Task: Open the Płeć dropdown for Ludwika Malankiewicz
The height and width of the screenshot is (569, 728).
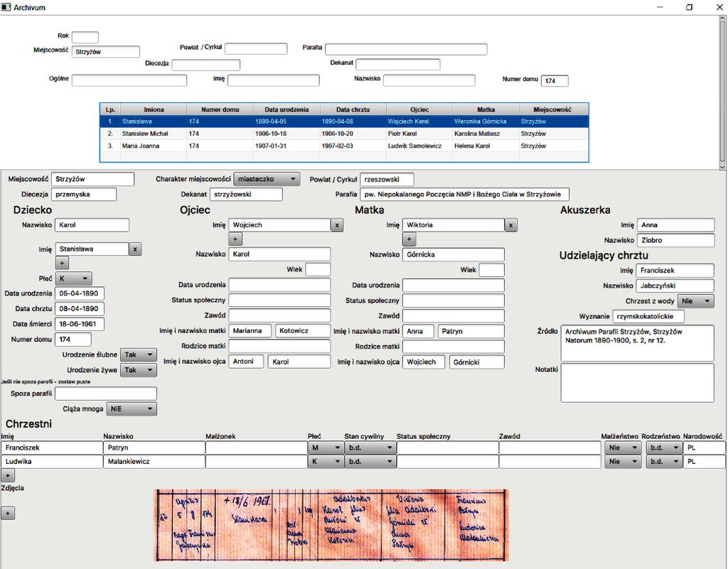Action: click(x=326, y=462)
